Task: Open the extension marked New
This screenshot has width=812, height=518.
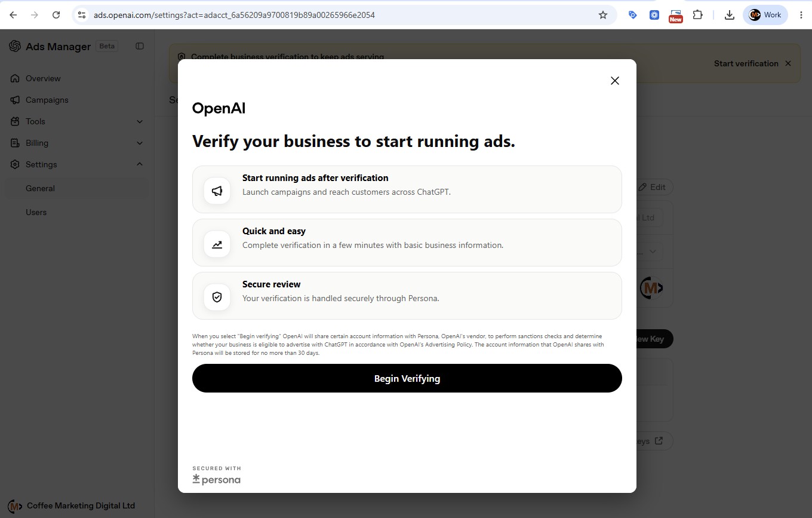Action: (676, 16)
